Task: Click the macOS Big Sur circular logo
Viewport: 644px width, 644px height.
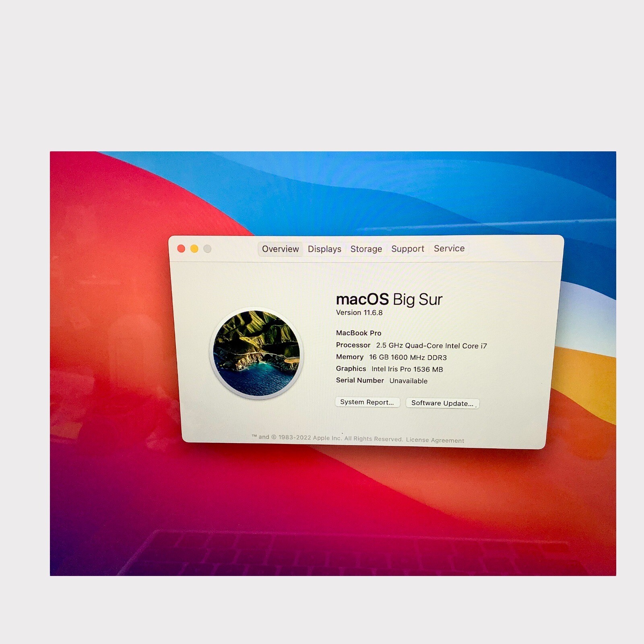Action: pos(257,353)
